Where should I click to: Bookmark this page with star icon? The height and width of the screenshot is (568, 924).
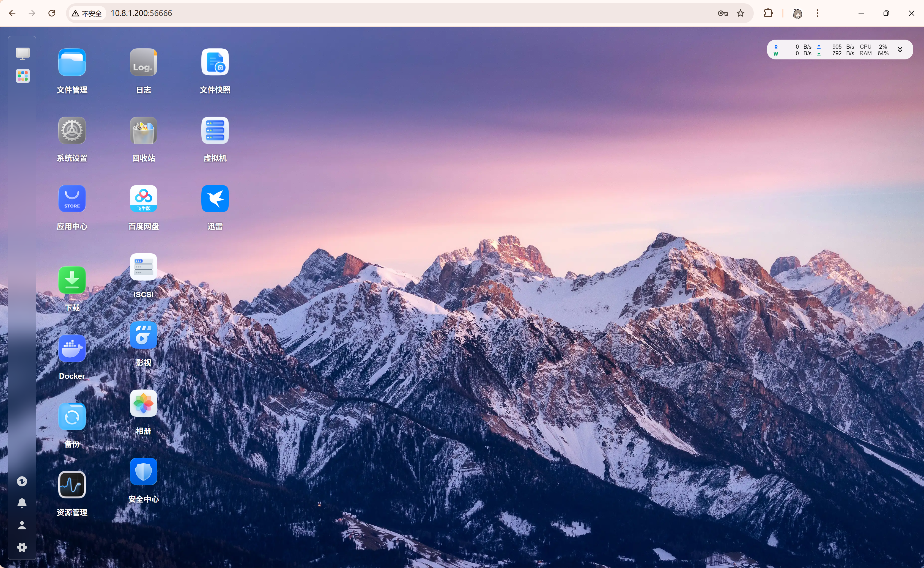click(740, 13)
